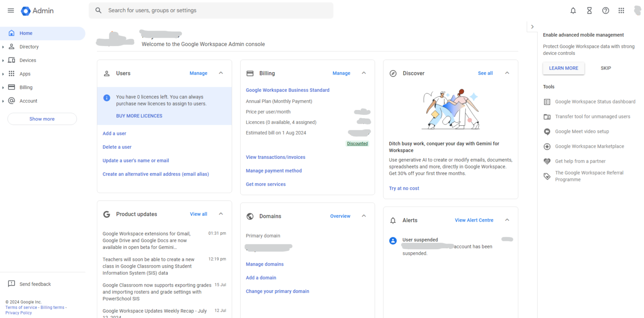Open the Apps section in the sidebar
Viewport: 644px width, 318px height.
pyautogui.click(x=25, y=74)
